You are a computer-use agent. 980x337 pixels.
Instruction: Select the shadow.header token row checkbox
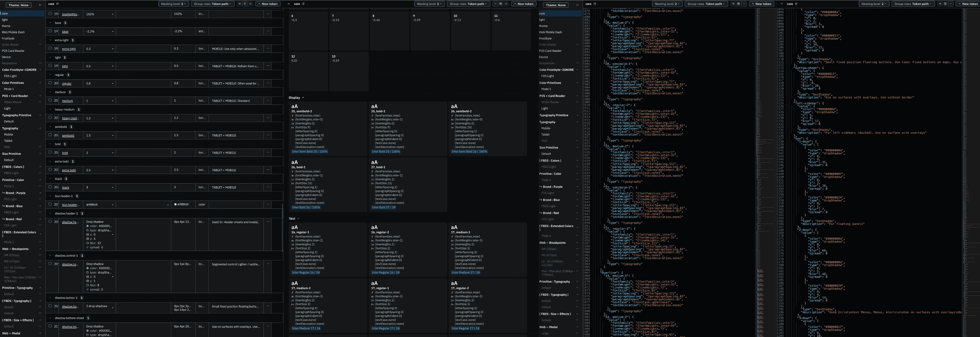pyautogui.click(x=50, y=221)
